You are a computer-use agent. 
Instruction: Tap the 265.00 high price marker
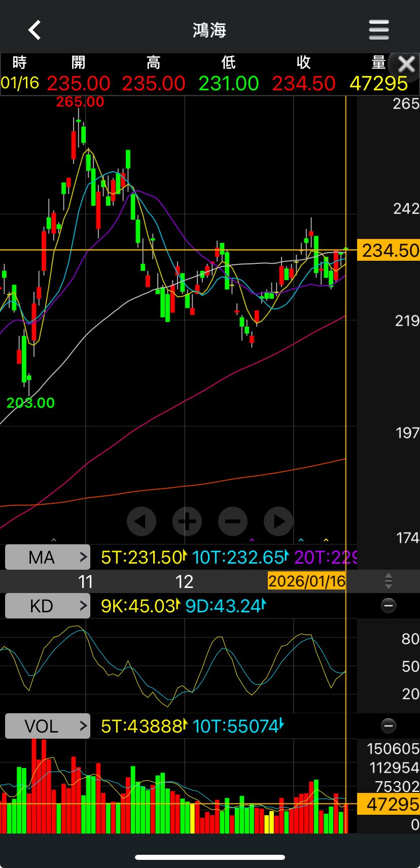(x=80, y=102)
